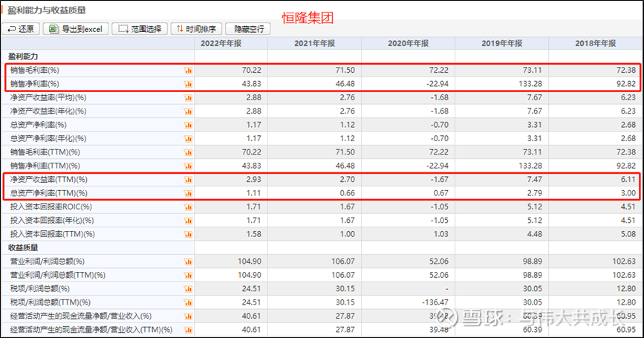Select the 2020年年报 column header
Viewport: 644px width, 338px height.
tap(409, 43)
